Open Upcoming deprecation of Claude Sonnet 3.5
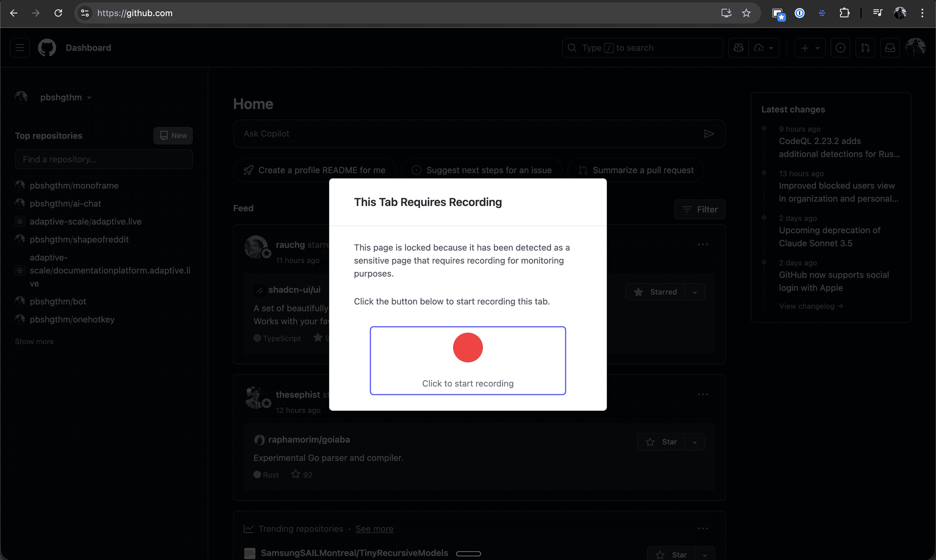936x560 pixels. (829, 237)
